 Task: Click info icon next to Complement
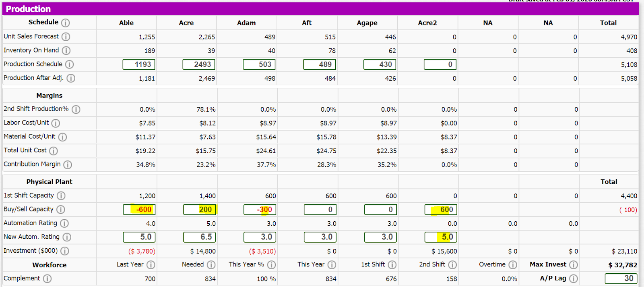click(x=47, y=279)
